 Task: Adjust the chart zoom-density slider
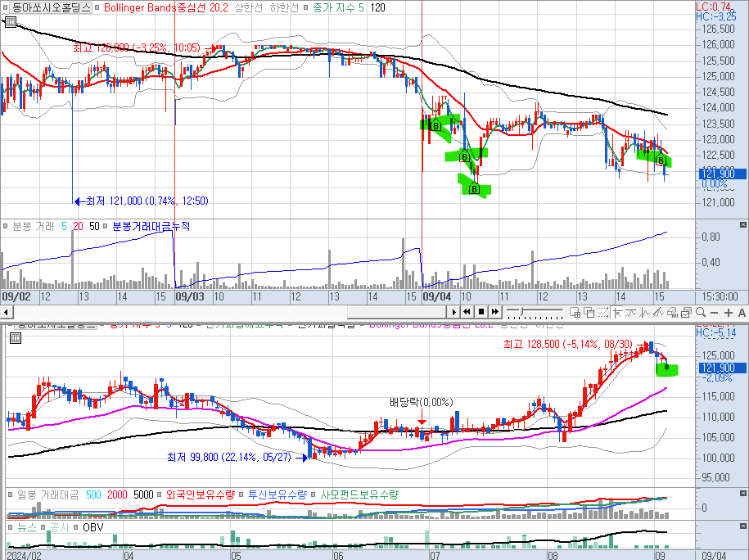(x=535, y=313)
